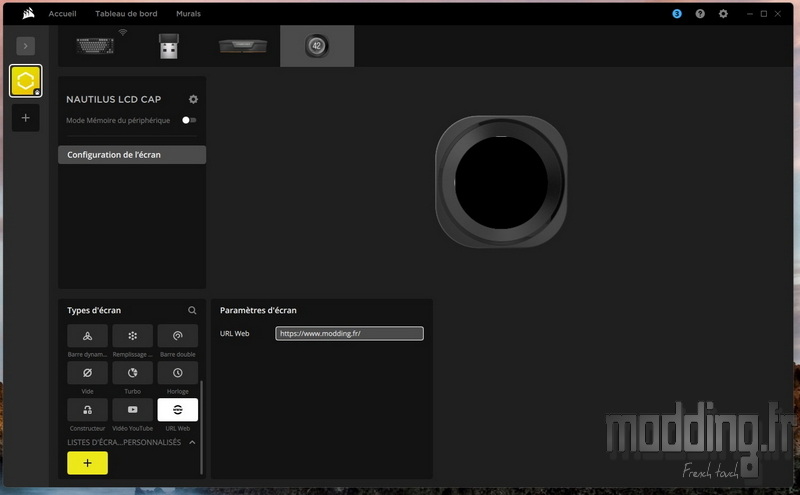Toggle Mode Mémoire du périphérique switch
Screen dimensions: 800x495
[x=188, y=120]
